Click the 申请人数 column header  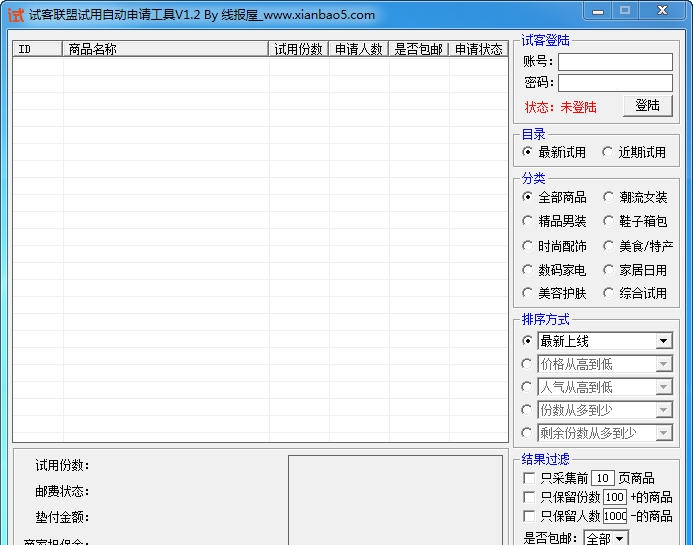[359, 49]
